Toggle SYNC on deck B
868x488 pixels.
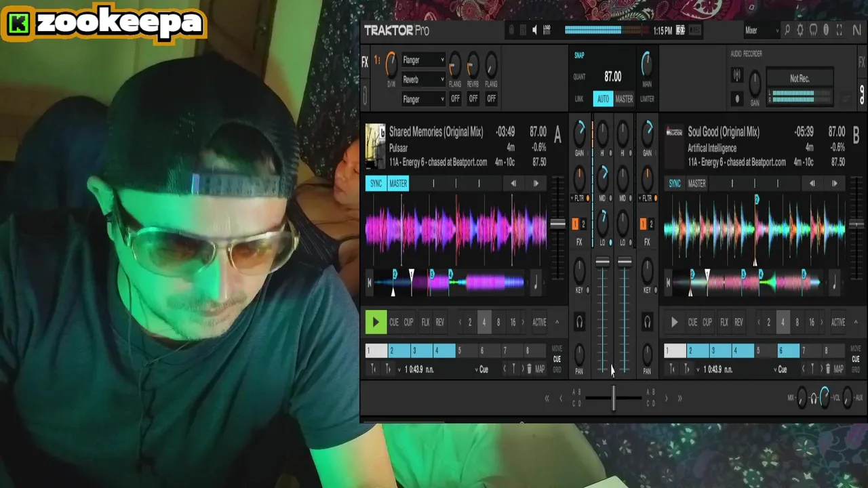(x=675, y=183)
